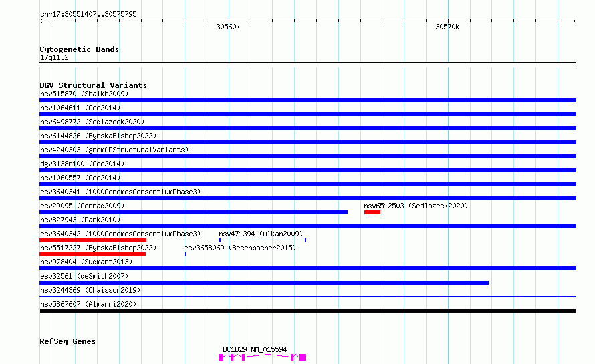Select the small esv3658069 blue marker
Viewport: 595px width, 364px height.
coord(185,254)
